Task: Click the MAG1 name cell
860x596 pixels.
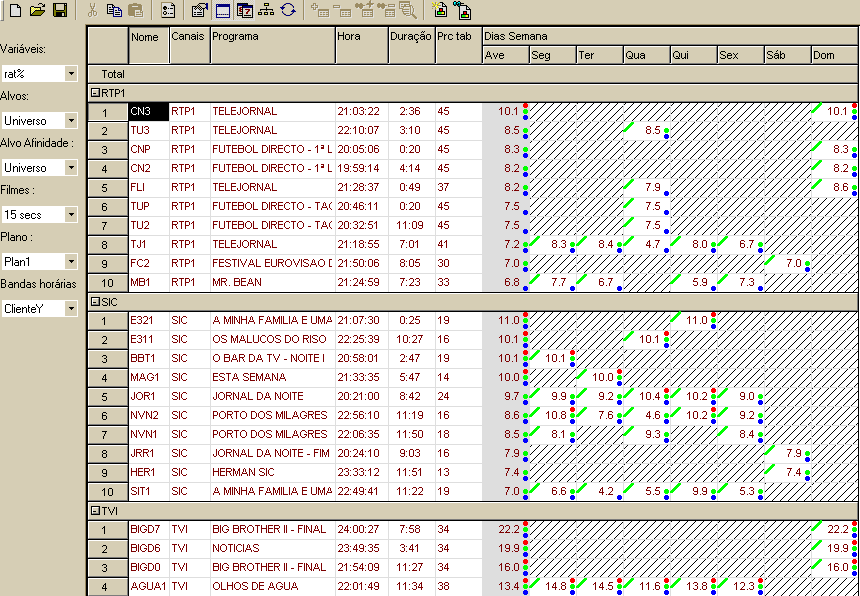Action: [149, 377]
